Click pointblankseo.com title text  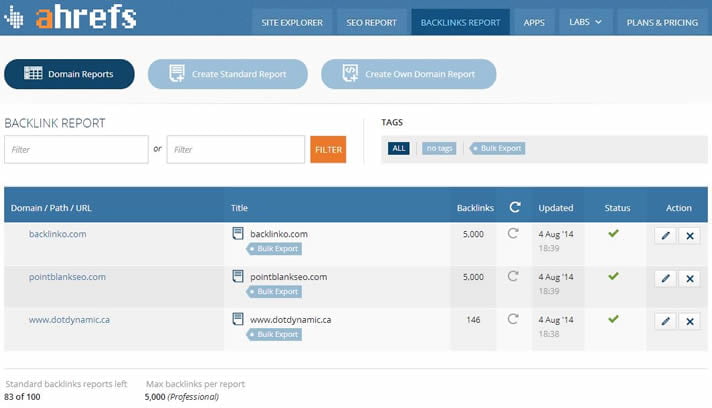coord(288,277)
